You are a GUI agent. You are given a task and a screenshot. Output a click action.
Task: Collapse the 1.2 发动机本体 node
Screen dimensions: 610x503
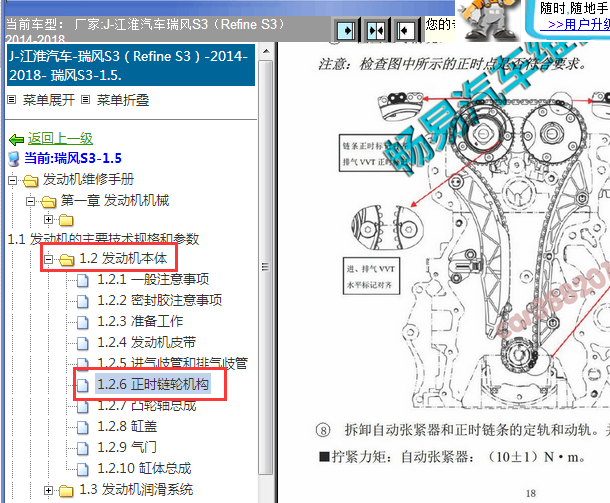48,259
